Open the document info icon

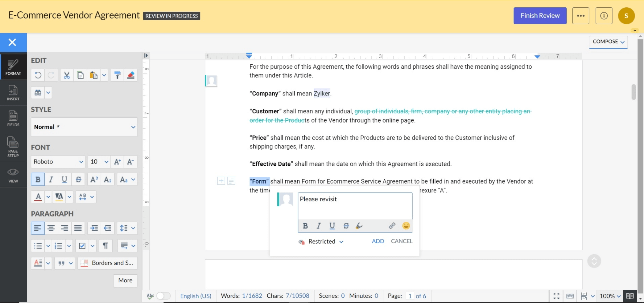coord(604,16)
